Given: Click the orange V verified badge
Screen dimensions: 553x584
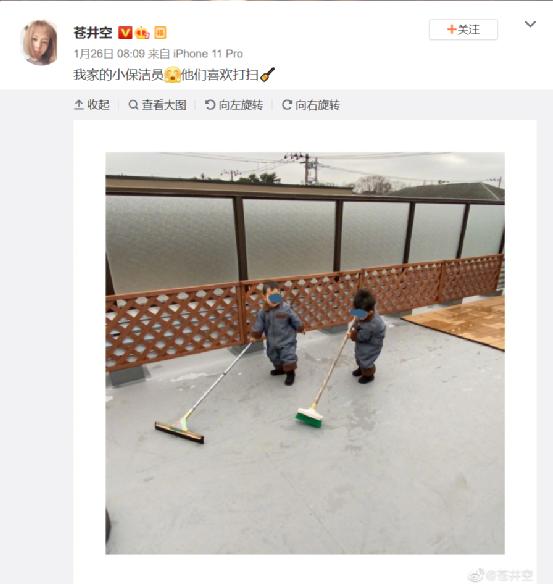Looking at the screenshot, I should [125, 33].
